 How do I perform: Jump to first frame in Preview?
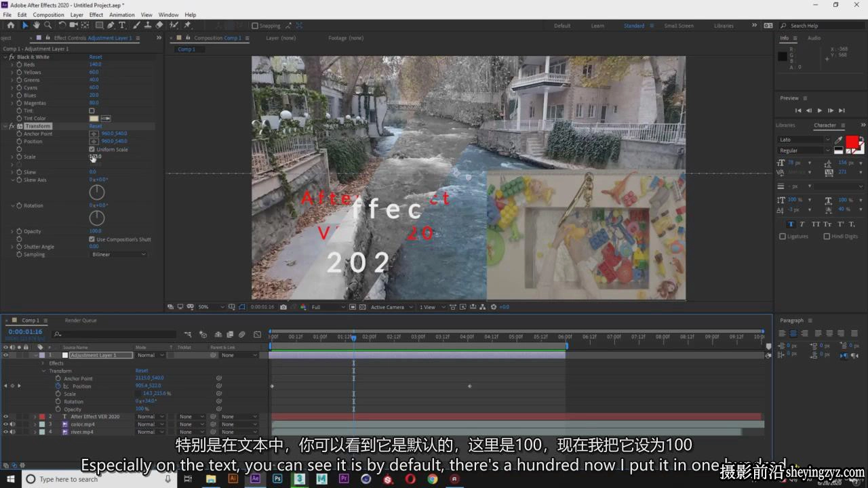798,110
